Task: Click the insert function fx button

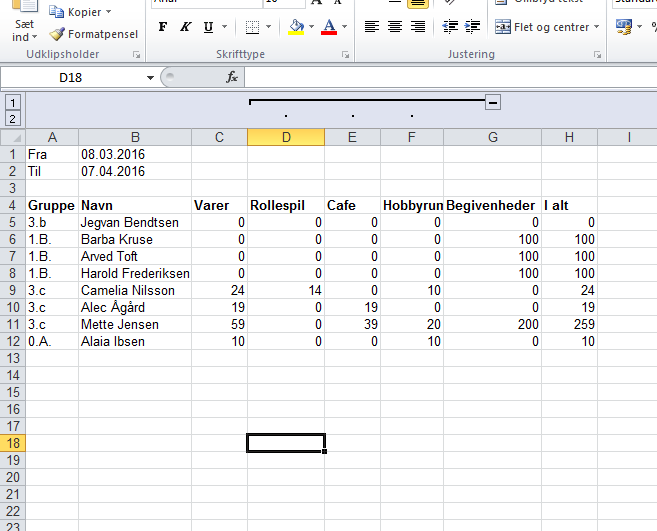Action: 232,77
